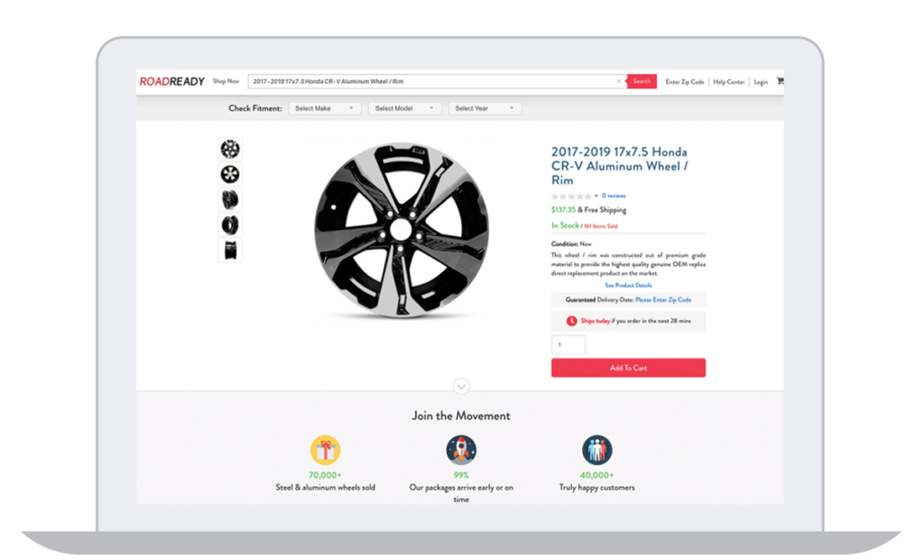
Task: Click the shopping cart icon
Action: [781, 80]
